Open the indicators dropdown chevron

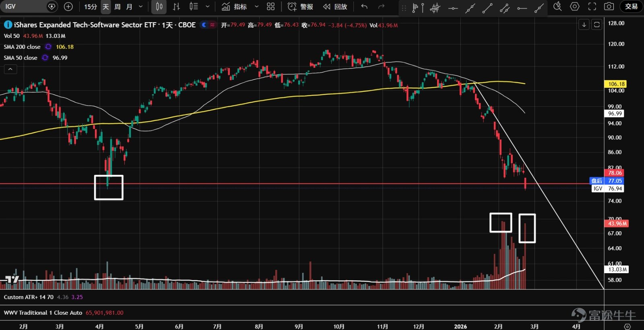pyautogui.click(x=256, y=6)
